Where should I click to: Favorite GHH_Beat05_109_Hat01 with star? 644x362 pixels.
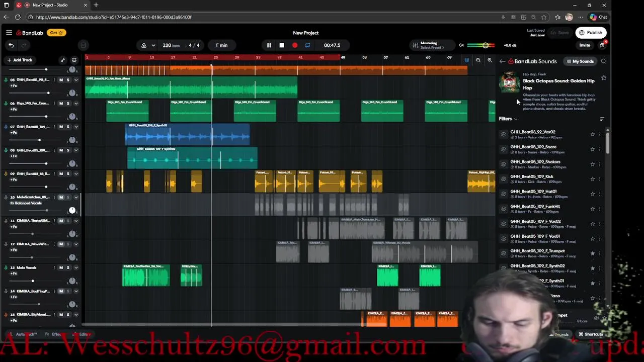(593, 194)
